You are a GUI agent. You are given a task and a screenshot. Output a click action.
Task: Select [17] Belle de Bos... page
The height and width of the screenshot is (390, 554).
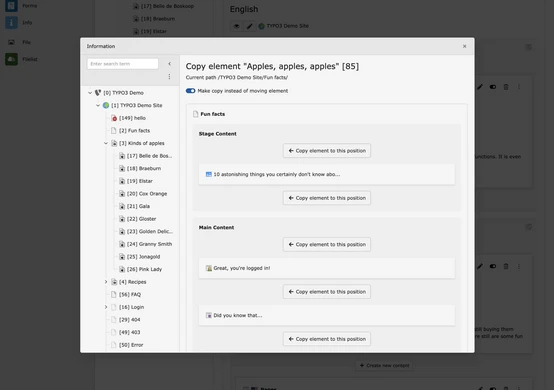pyautogui.click(x=149, y=156)
